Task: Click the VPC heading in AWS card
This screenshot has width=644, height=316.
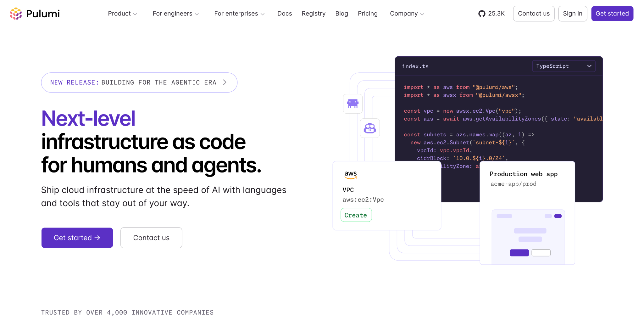Action: click(x=348, y=190)
